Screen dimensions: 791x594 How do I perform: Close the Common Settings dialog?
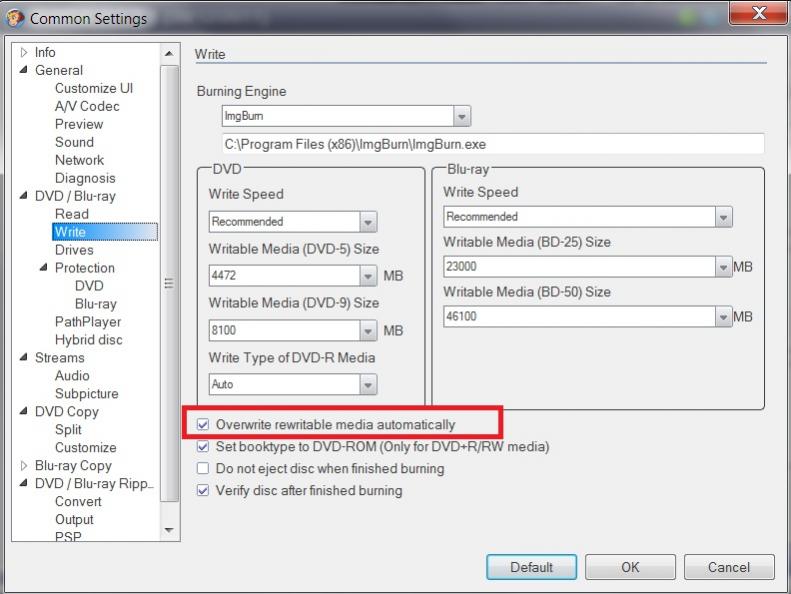(x=759, y=12)
